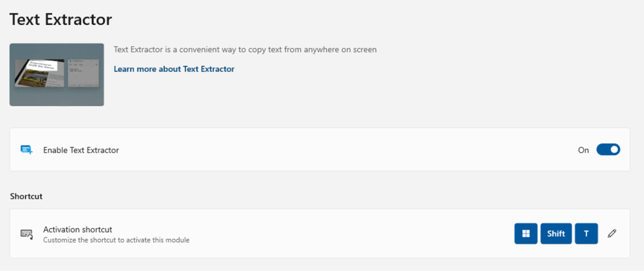Click the "On" status text
644x271 pixels.
(x=583, y=150)
